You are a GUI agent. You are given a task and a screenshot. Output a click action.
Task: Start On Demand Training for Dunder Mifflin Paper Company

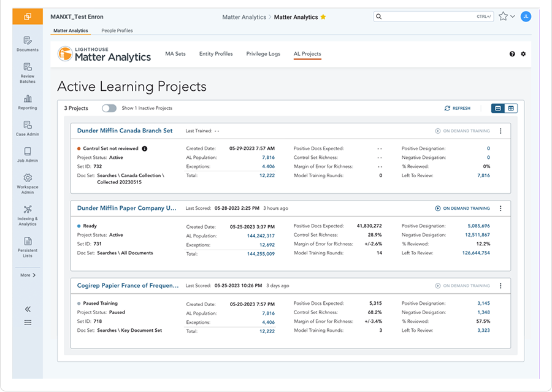(x=462, y=209)
